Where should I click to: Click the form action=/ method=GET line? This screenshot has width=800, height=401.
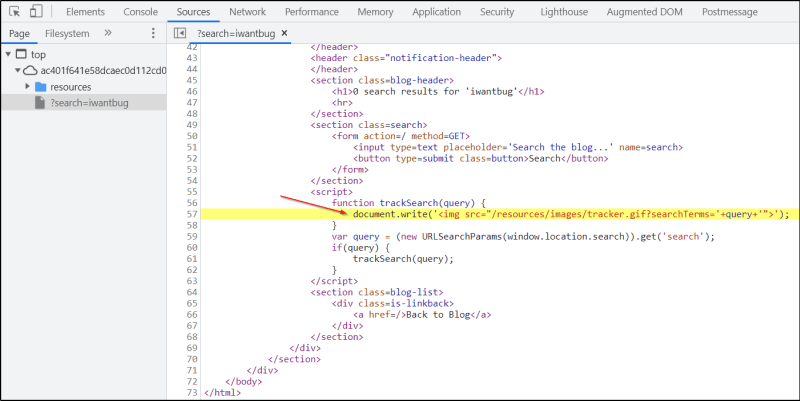pyautogui.click(x=401, y=136)
